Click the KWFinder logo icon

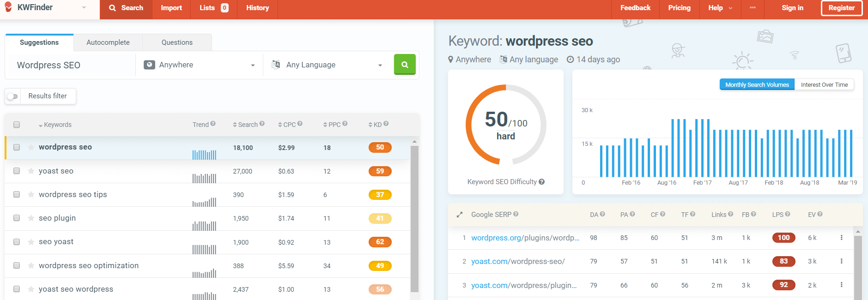point(8,7)
